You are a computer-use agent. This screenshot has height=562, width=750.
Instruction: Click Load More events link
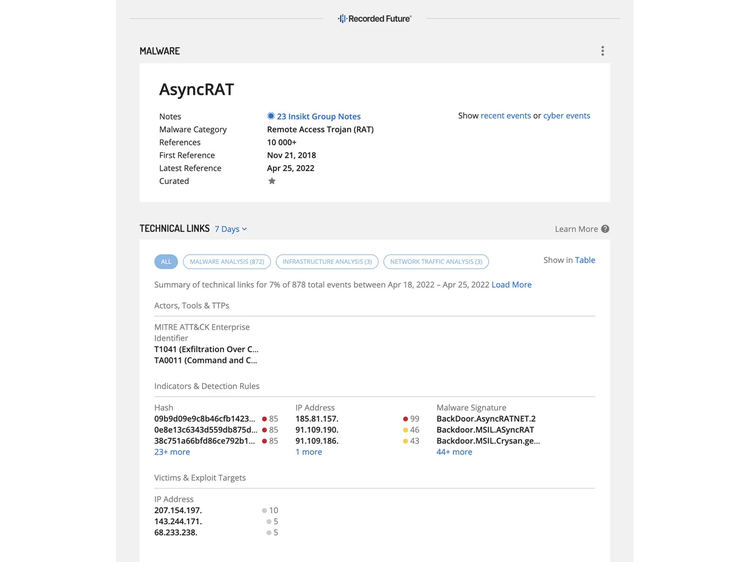511,285
